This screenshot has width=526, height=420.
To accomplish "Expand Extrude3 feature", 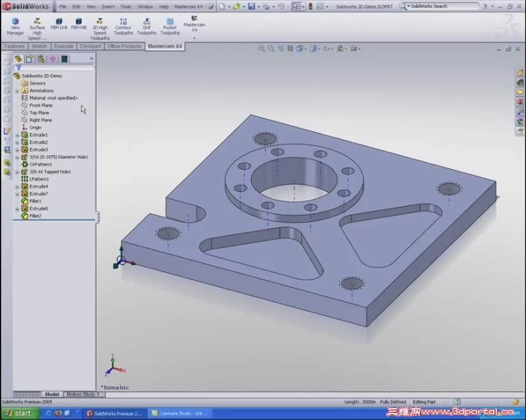I will pyautogui.click(x=17, y=150).
